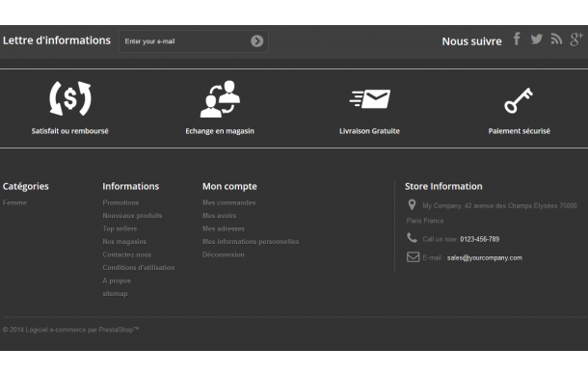Screen dimensions: 588x376
Task: Click the 'Logiciel e-commerce par PrestaShop' link
Action: (82, 330)
